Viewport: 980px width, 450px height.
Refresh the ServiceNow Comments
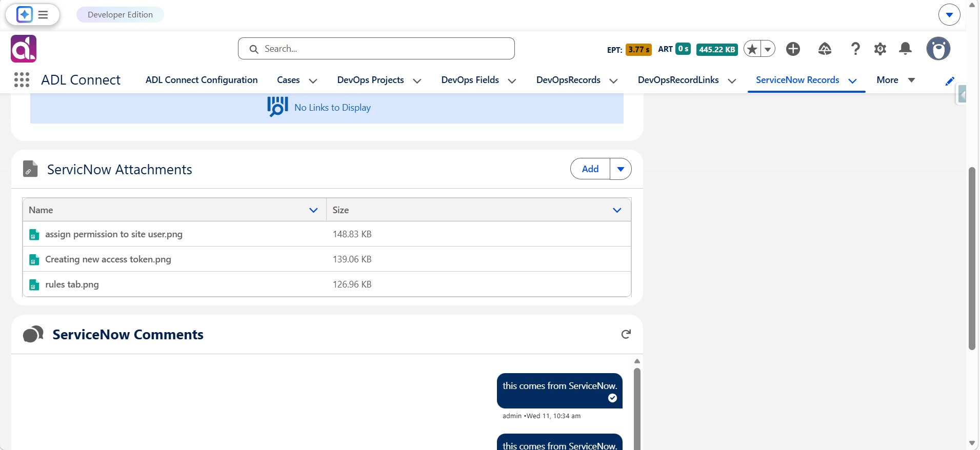point(626,334)
